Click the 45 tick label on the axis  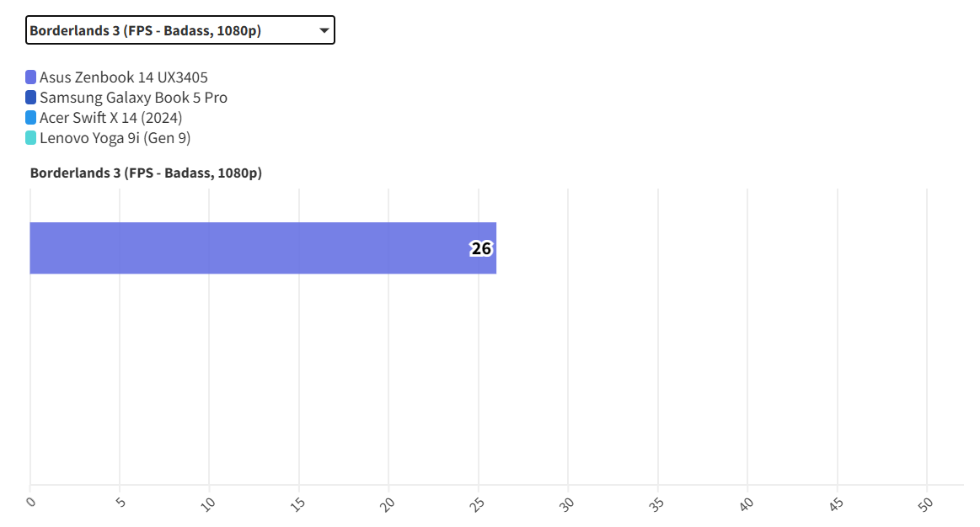pos(837,503)
